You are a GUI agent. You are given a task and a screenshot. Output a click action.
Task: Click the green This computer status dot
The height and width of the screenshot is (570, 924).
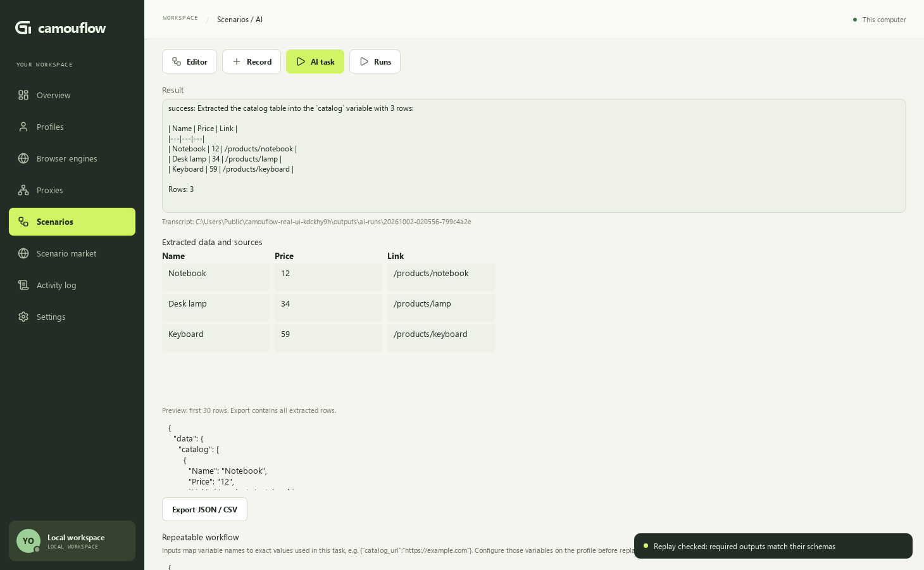tap(855, 20)
